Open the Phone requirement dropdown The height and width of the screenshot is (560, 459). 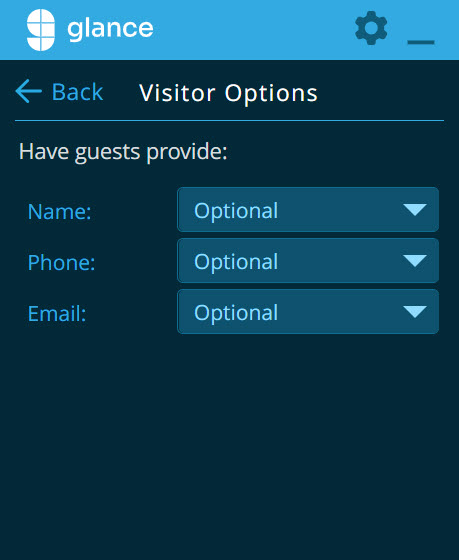coord(308,261)
